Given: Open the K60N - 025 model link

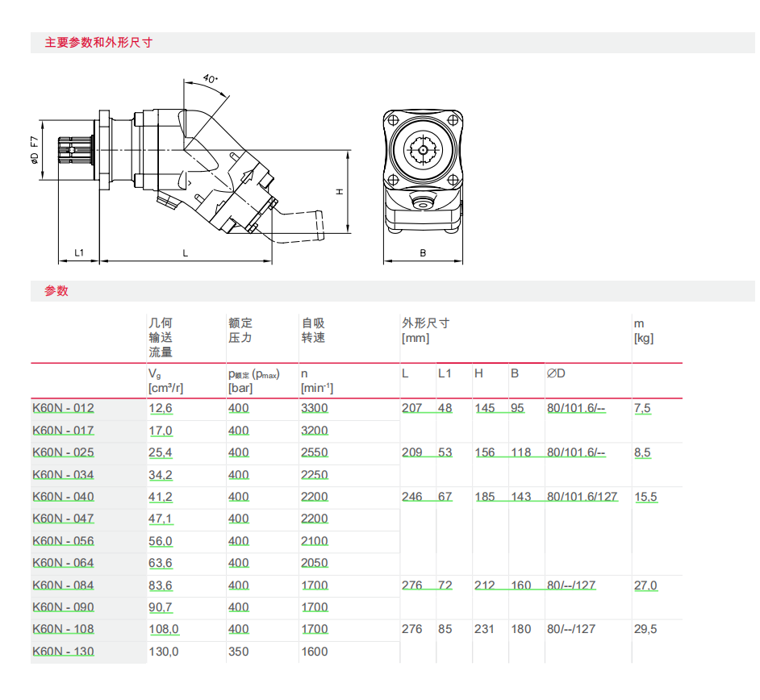Looking at the screenshot, I should pos(63,453).
